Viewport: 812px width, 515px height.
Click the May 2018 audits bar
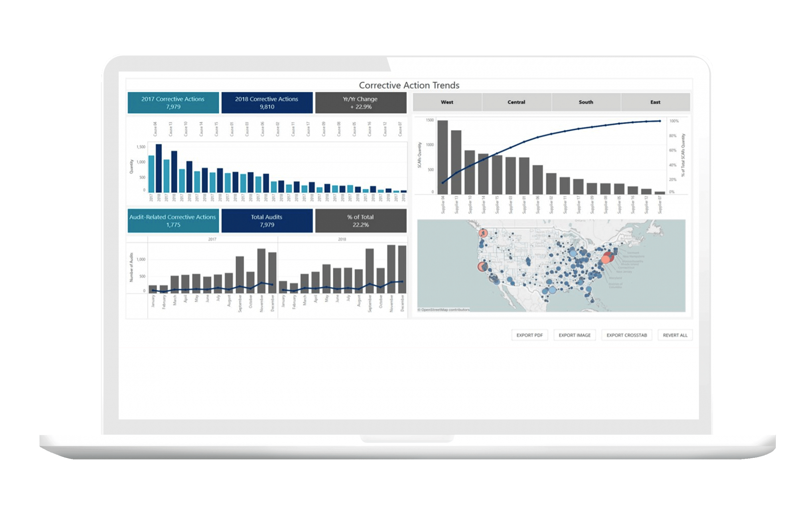[326, 279]
